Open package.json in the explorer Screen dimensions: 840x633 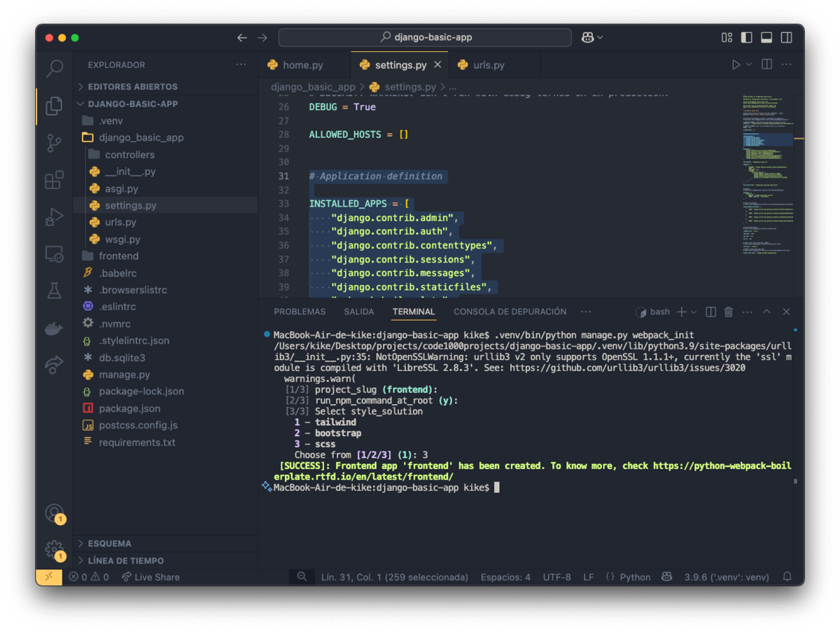(165, 408)
